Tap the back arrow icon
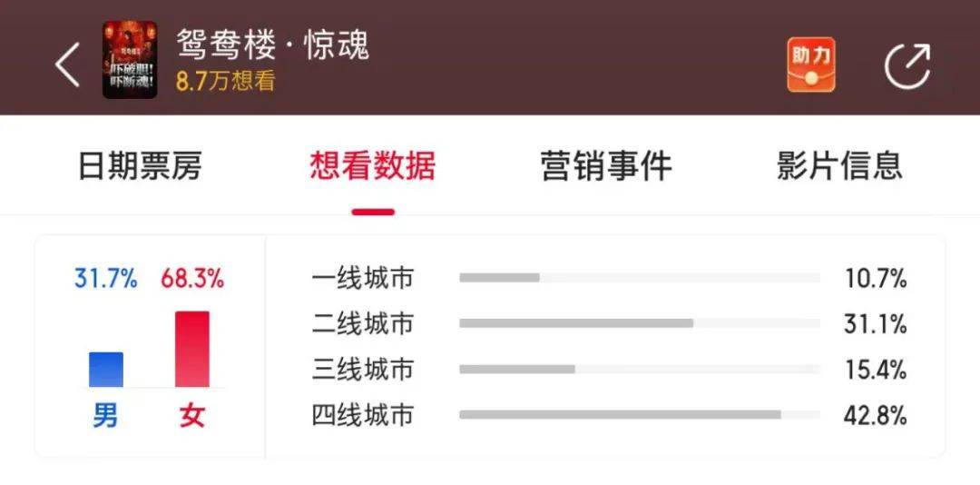 (68, 64)
